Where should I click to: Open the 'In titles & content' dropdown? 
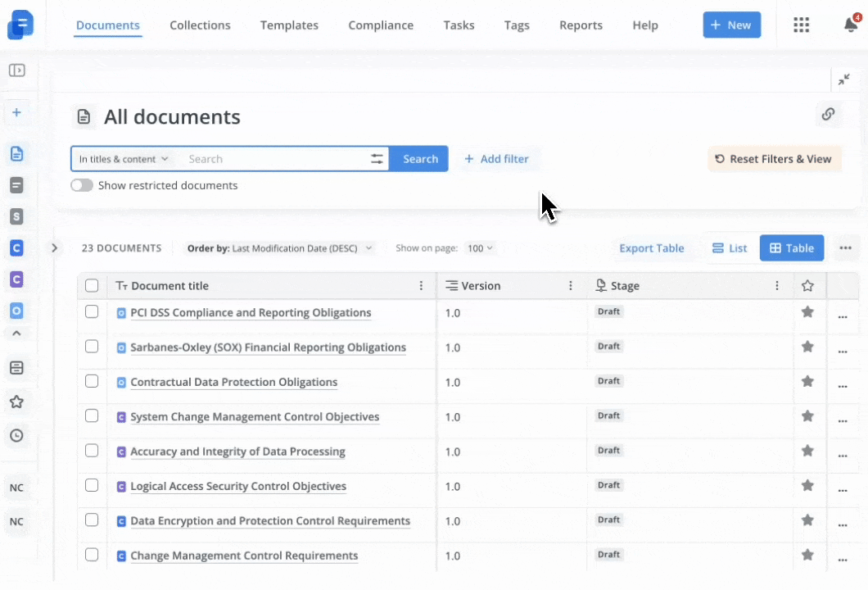(x=124, y=159)
